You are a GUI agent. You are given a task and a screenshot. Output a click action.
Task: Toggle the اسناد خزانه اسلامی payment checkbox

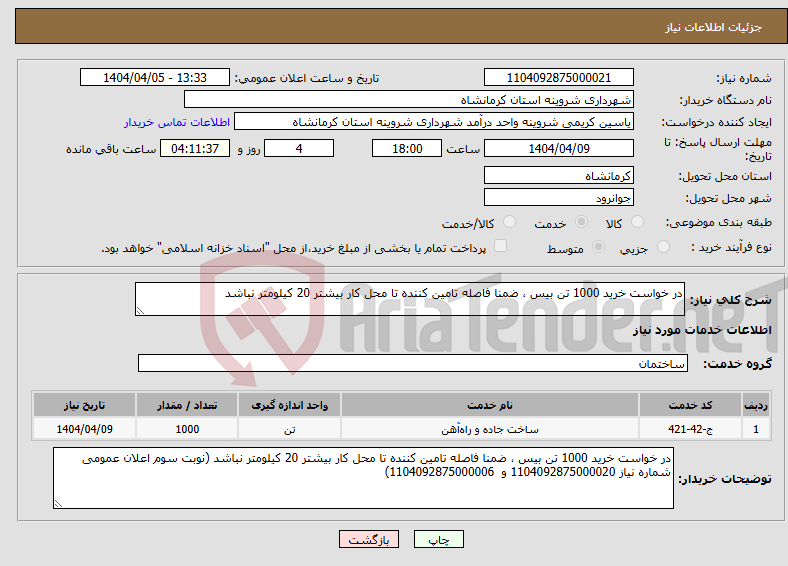click(x=501, y=245)
